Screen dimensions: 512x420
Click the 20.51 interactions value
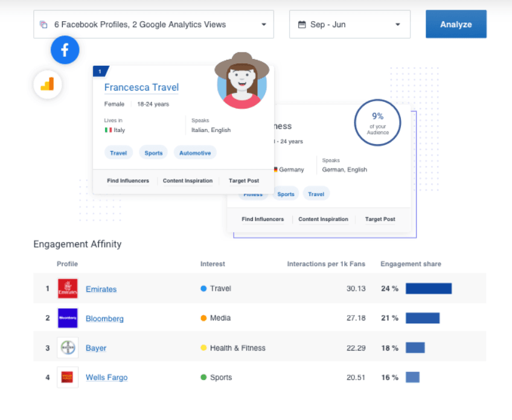tap(356, 377)
